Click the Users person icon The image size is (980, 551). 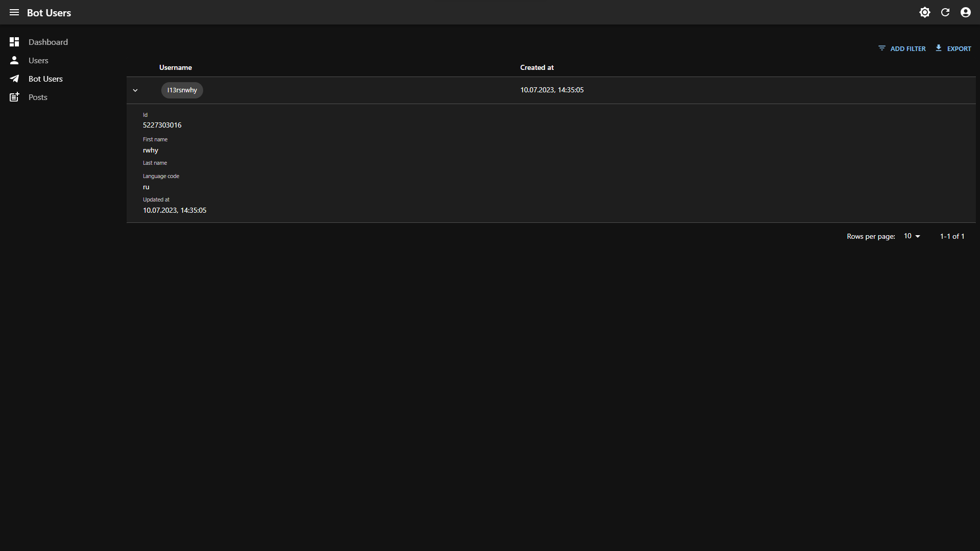tap(14, 60)
